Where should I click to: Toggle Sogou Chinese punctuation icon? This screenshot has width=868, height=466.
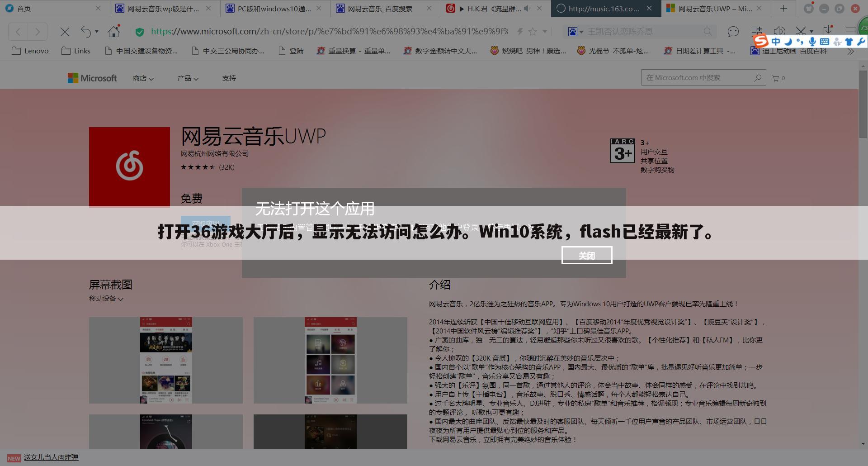click(800, 42)
